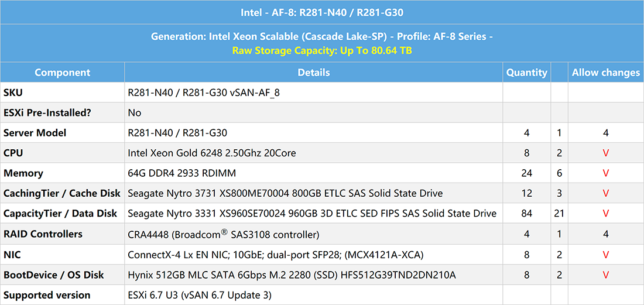Click the red V in the NIC row

coord(605,255)
